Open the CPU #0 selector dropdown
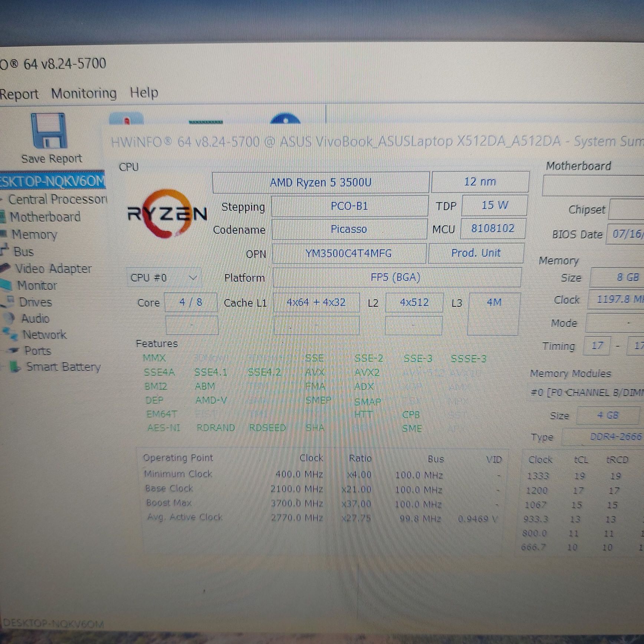 pyautogui.click(x=164, y=277)
